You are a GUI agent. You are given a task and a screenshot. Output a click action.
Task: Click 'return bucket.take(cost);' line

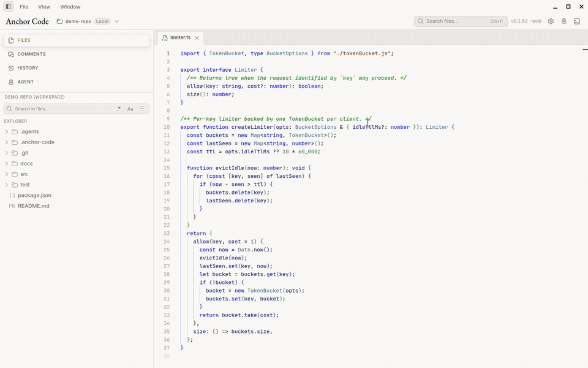(x=239, y=315)
